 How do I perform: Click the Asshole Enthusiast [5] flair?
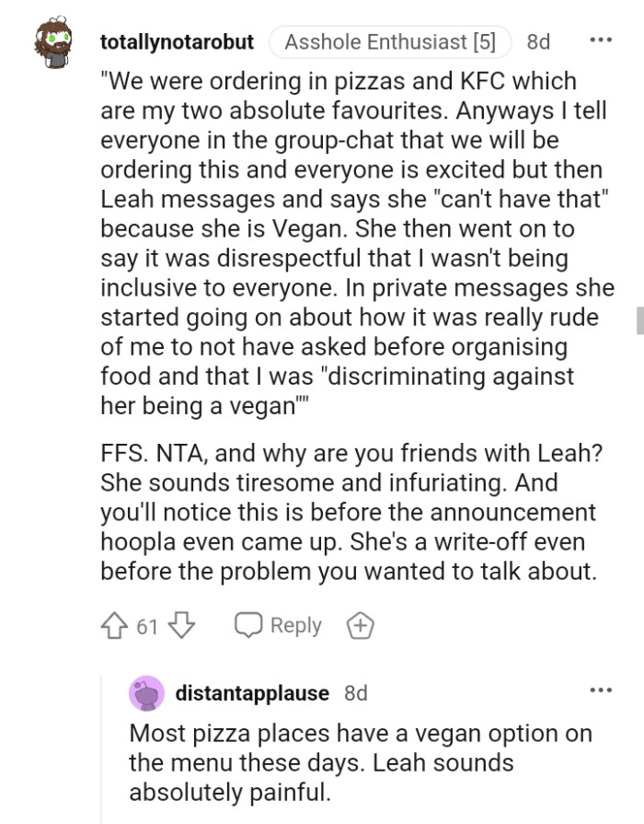(390, 41)
